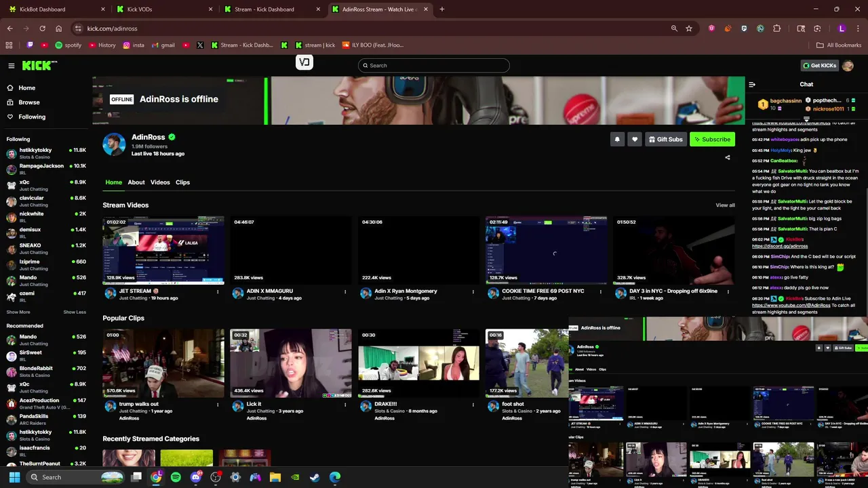Open new browser tab with plus button

pos(442,9)
